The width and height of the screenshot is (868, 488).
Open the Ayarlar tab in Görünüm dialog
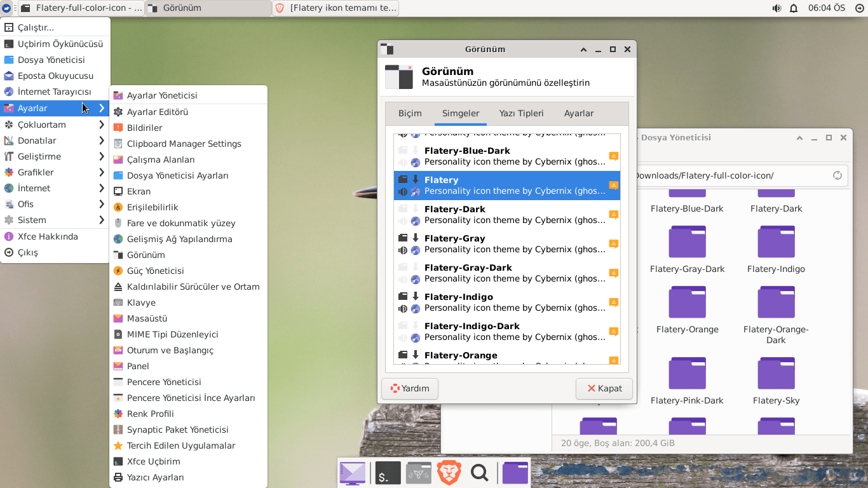coord(579,113)
